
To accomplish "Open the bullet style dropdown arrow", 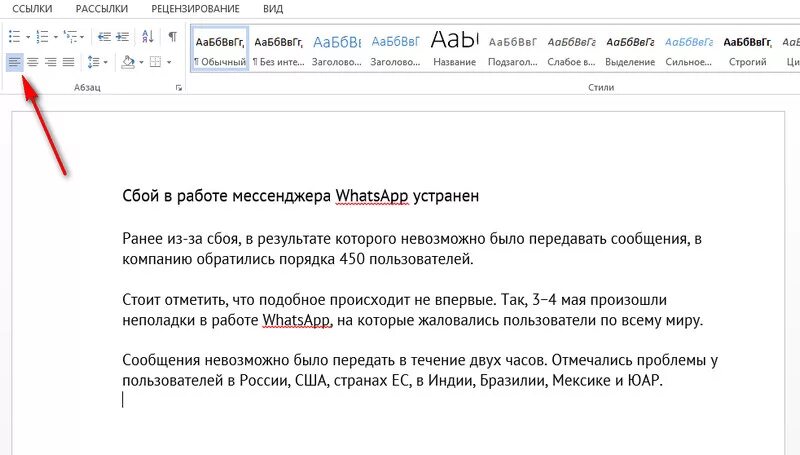I will 28,37.
